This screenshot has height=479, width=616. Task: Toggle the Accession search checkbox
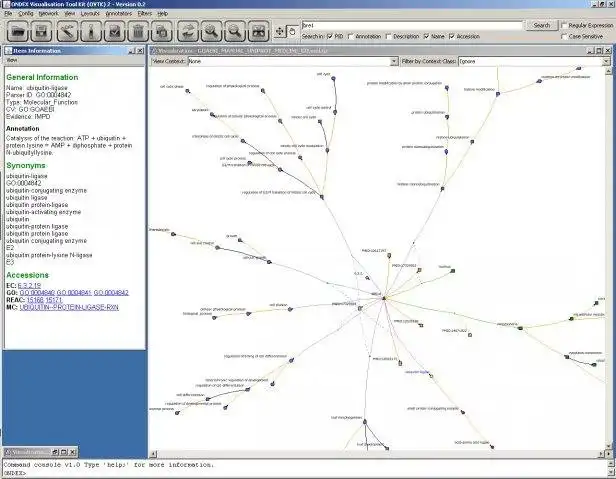(451, 36)
